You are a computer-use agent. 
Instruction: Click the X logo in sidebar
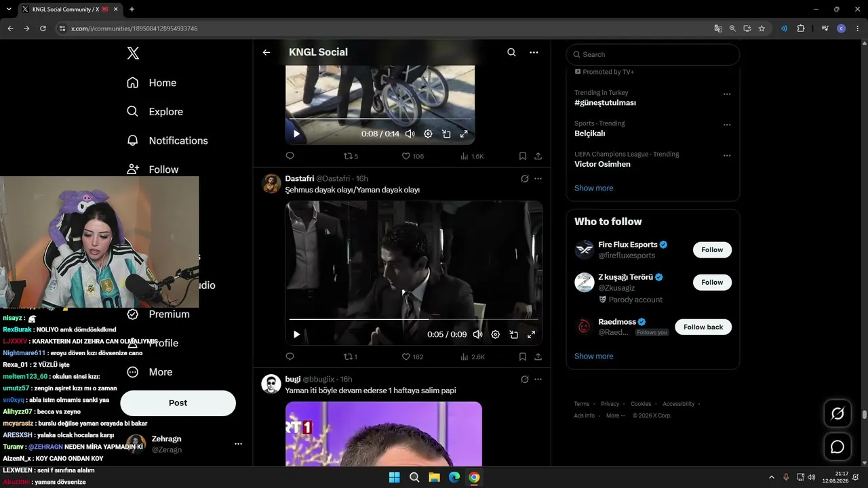pyautogui.click(x=133, y=54)
